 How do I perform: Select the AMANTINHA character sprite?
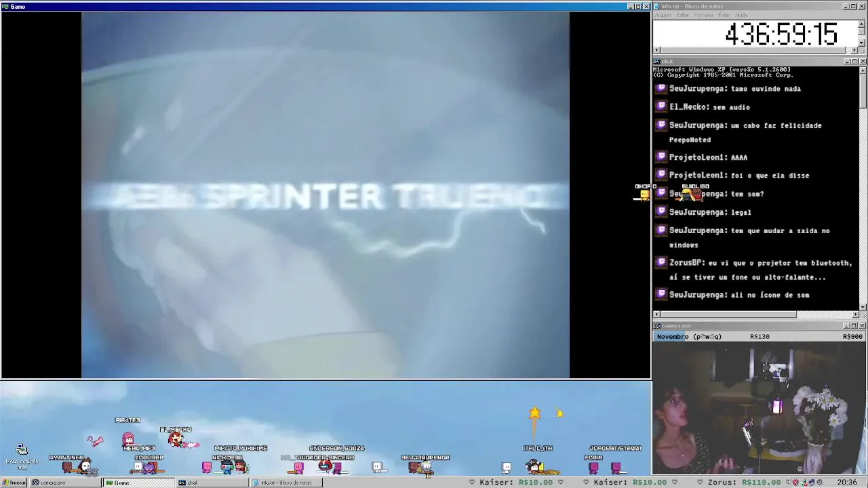[68, 467]
